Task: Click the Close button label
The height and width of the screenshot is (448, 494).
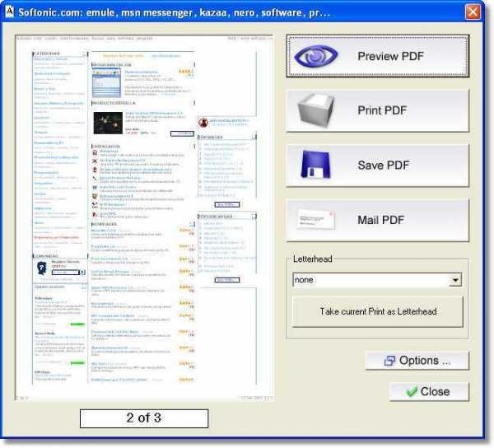Action: tap(435, 392)
